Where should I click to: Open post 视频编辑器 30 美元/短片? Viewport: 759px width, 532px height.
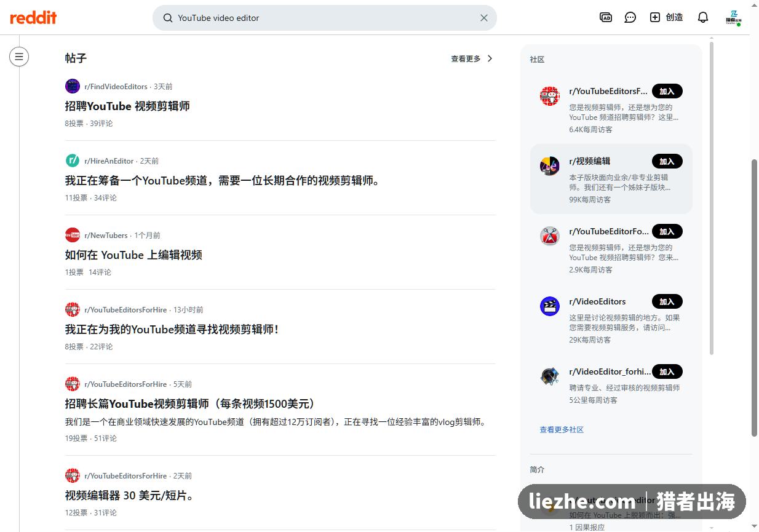click(x=131, y=495)
